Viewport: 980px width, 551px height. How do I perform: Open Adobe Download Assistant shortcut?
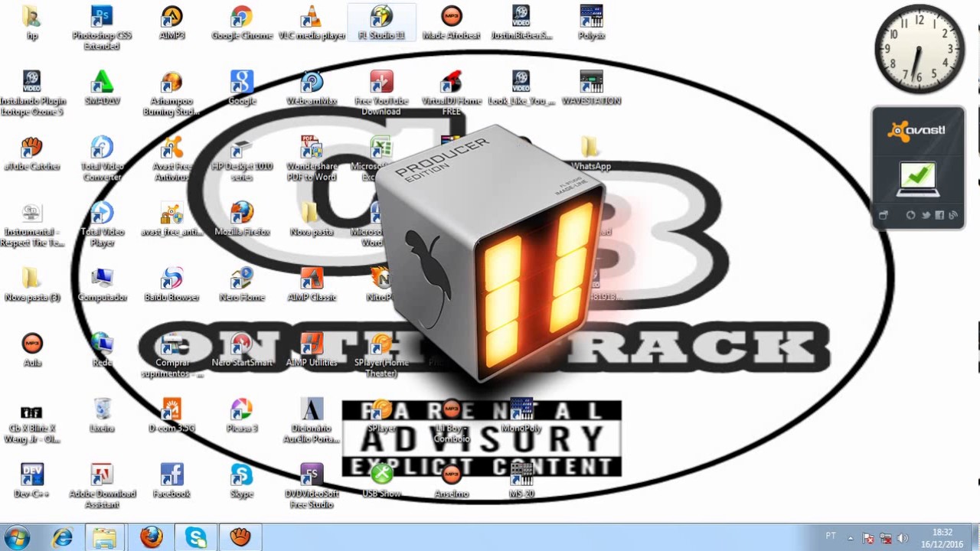coord(102,484)
